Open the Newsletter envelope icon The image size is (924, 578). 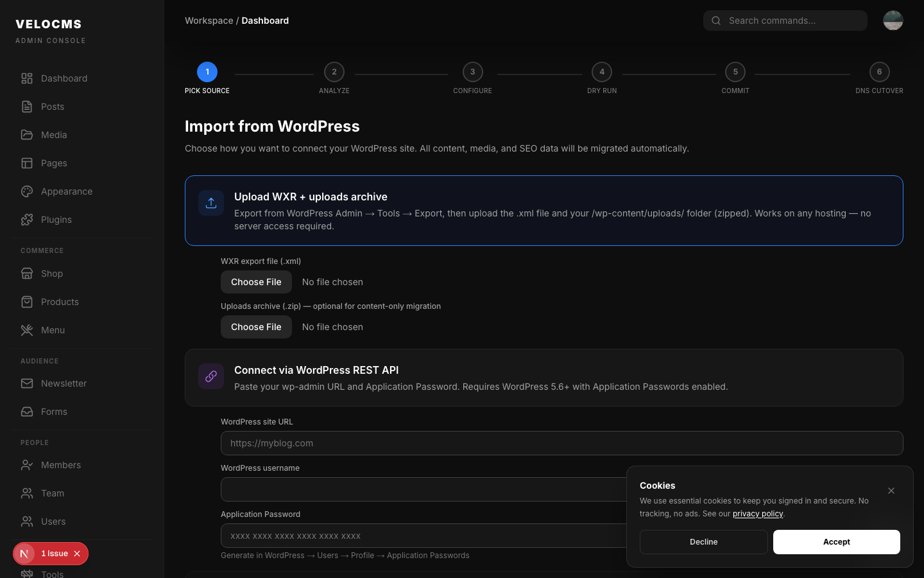26,383
